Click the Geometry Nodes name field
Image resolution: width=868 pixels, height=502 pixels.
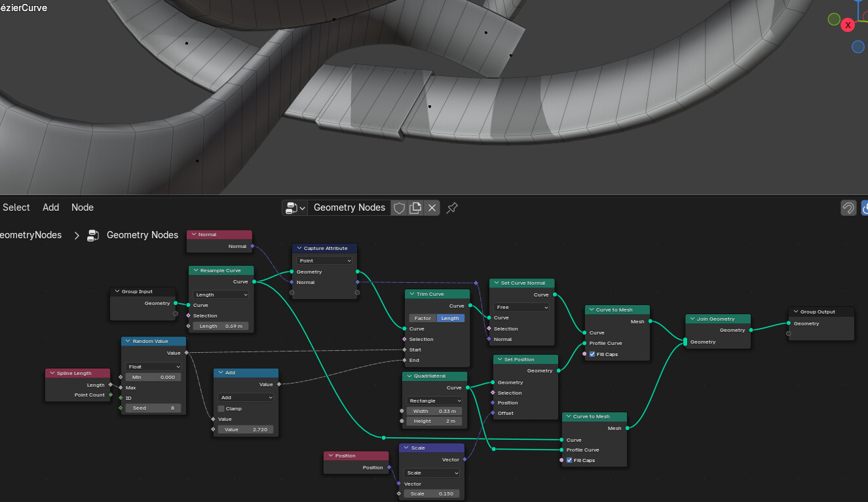[349, 207]
